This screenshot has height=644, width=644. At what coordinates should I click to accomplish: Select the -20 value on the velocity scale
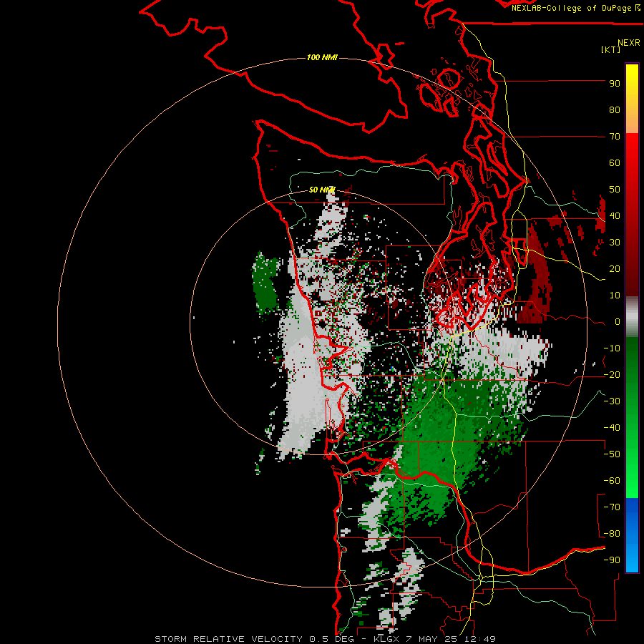click(x=612, y=375)
